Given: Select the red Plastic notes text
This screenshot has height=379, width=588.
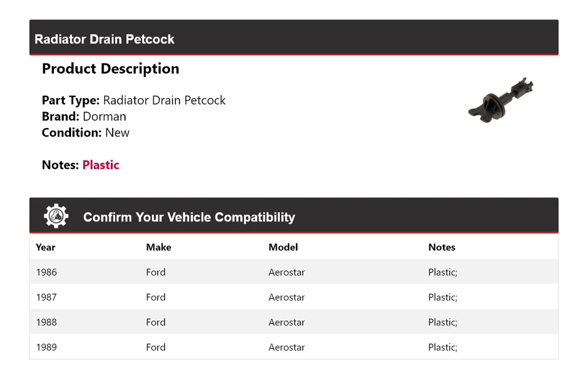Looking at the screenshot, I should [100, 165].
